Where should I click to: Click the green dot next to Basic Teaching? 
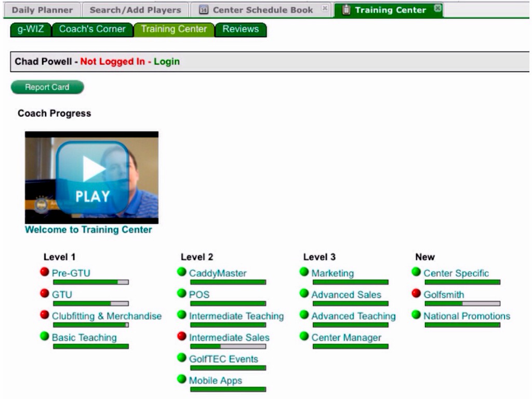click(45, 337)
